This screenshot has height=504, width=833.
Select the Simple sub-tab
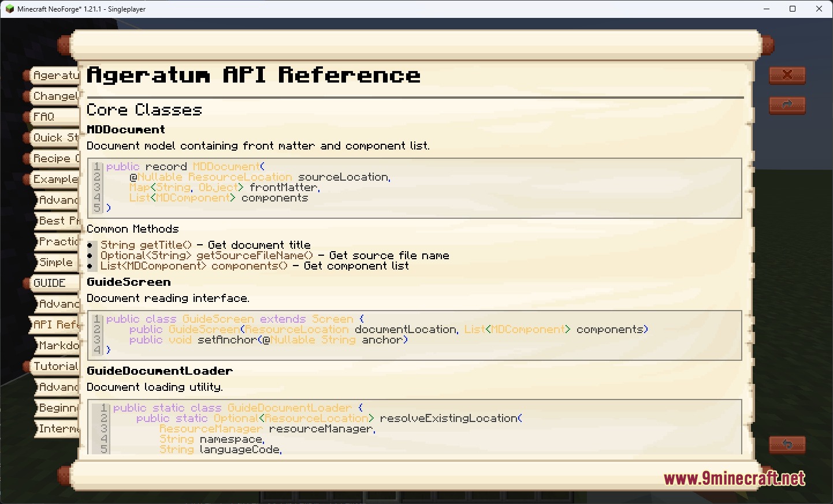coord(57,263)
